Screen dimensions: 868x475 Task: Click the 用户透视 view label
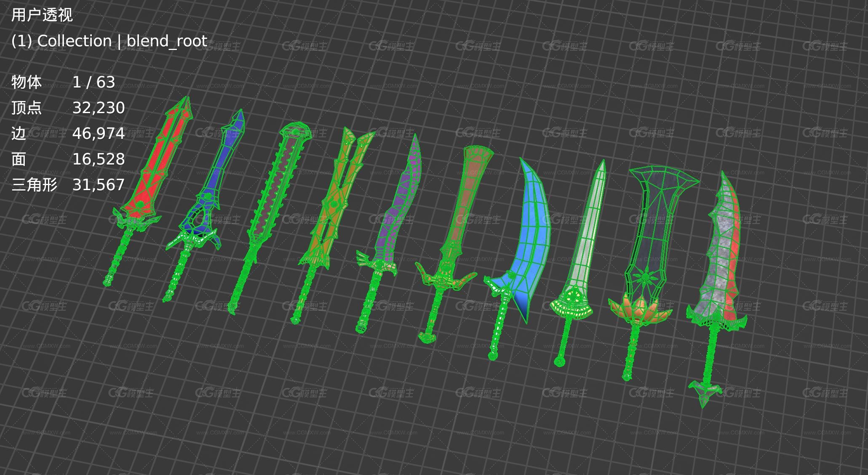(42, 15)
